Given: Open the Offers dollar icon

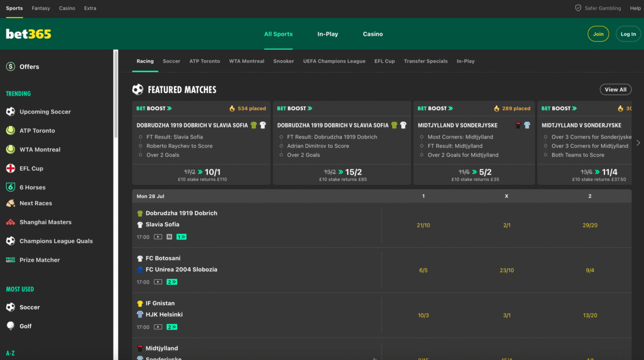Looking at the screenshot, I should (x=10, y=67).
